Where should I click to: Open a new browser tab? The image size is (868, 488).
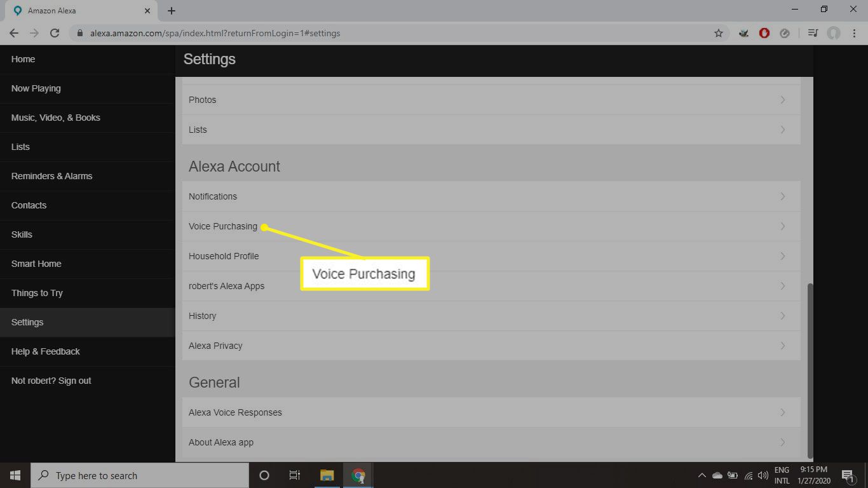pos(172,11)
